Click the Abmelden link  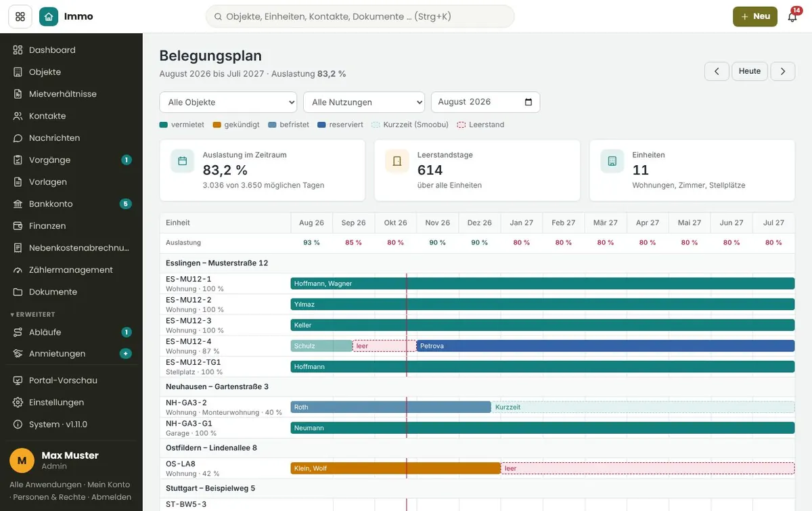[x=112, y=497]
